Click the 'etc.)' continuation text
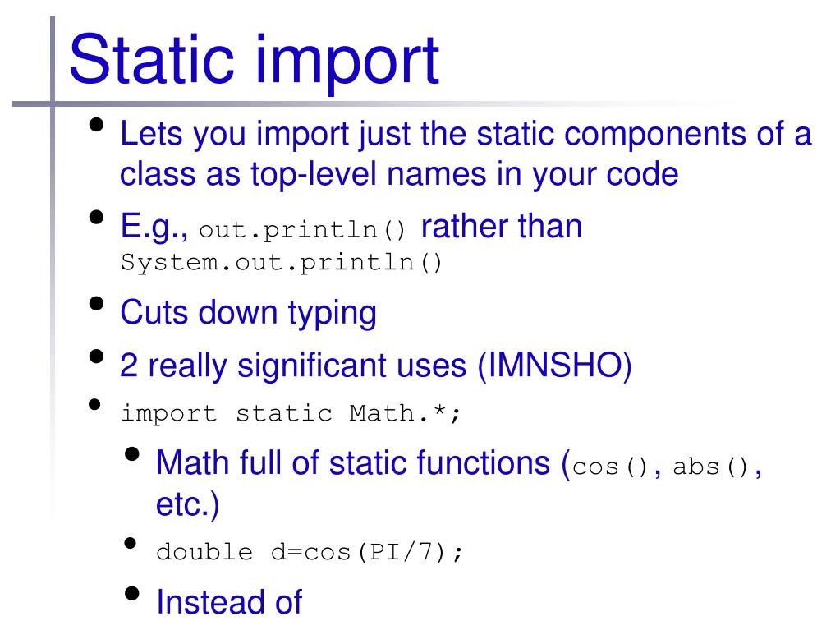 (187, 504)
